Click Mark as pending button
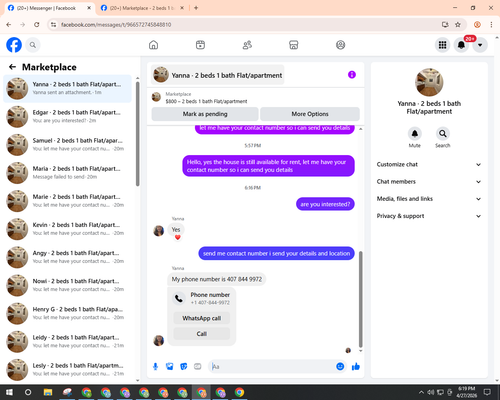The height and width of the screenshot is (400, 500). click(x=205, y=114)
